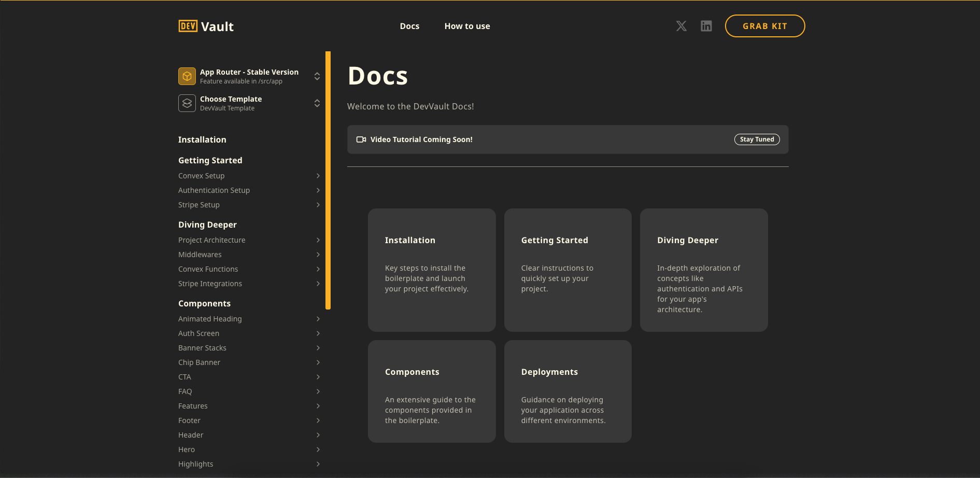Viewport: 980px width, 478px height.
Task: Open Banner Stacks sidebar link
Action: (x=203, y=348)
